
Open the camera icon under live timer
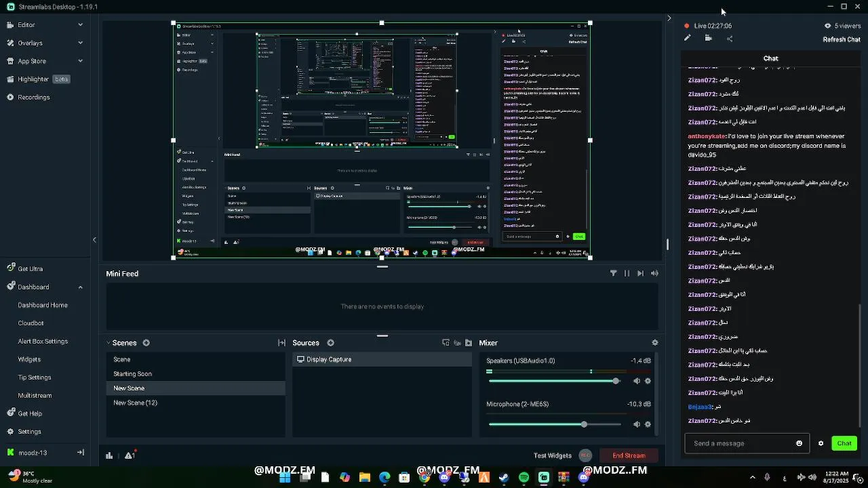pos(708,38)
